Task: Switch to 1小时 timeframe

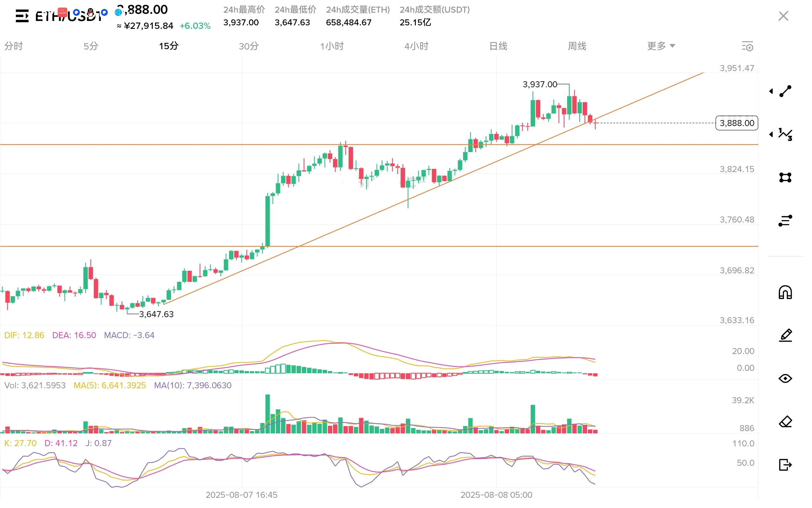Action: click(332, 46)
